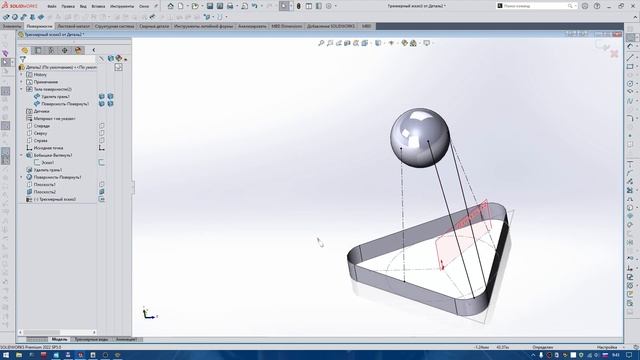
Task: Toggle visibility icon for Плоскость1 row
Action: point(102,184)
